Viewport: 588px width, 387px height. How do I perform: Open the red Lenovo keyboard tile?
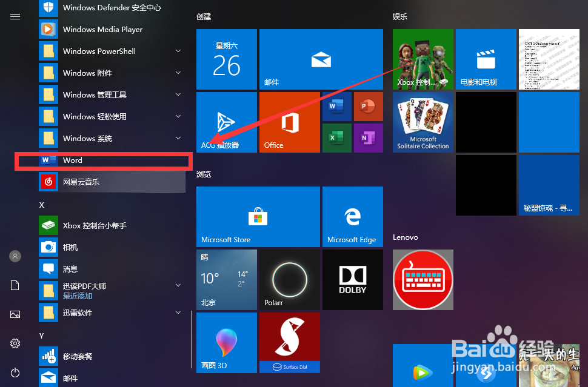(x=423, y=279)
